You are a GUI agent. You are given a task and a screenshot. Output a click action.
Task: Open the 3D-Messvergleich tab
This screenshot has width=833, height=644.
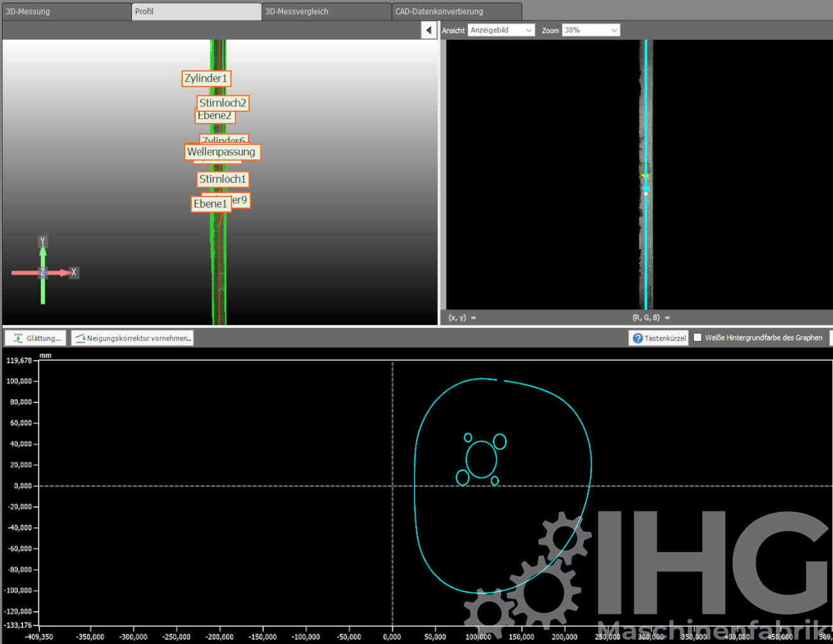point(326,12)
